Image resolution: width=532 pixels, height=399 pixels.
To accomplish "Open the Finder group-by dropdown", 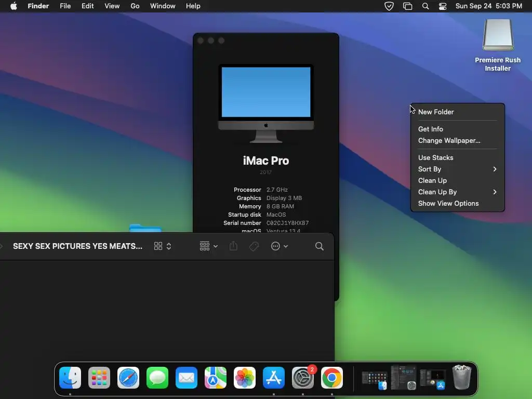I will tap(208, 246).
